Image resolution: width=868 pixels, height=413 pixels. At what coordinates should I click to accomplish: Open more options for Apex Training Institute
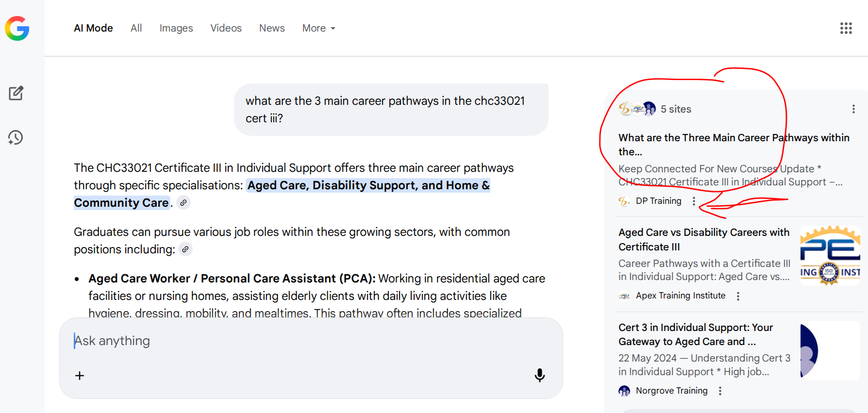tap(738, 296)
